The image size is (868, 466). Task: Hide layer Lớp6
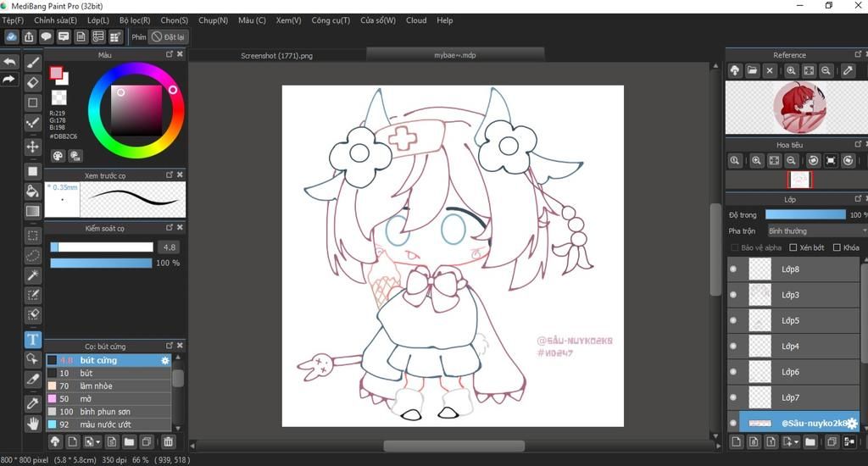click(x=733, y=371)
